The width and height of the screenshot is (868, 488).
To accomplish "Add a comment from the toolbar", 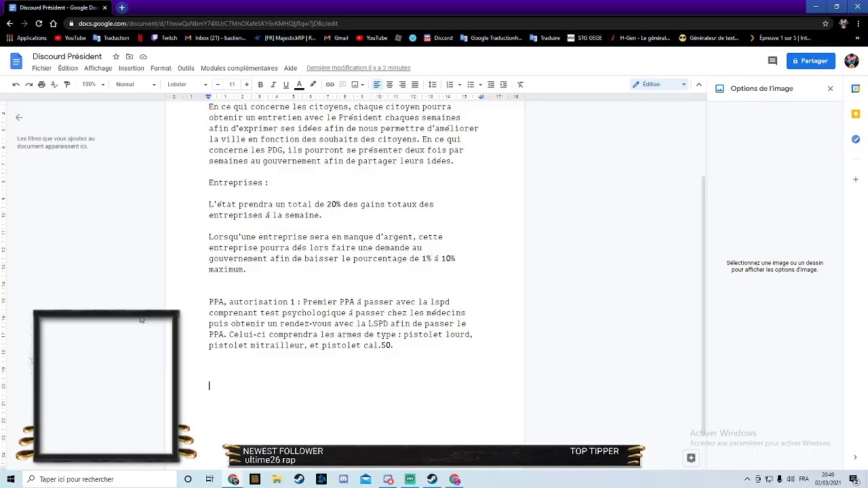I will [343, 85].
